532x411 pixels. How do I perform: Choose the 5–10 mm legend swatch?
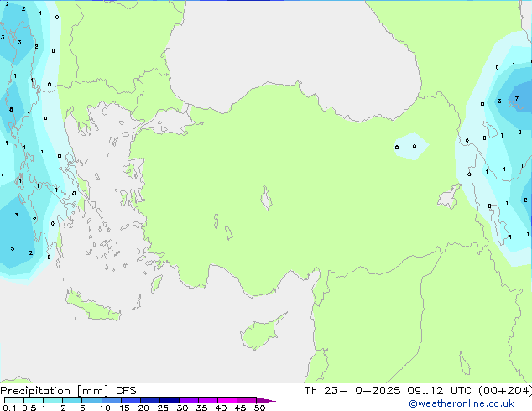(91, 400)
